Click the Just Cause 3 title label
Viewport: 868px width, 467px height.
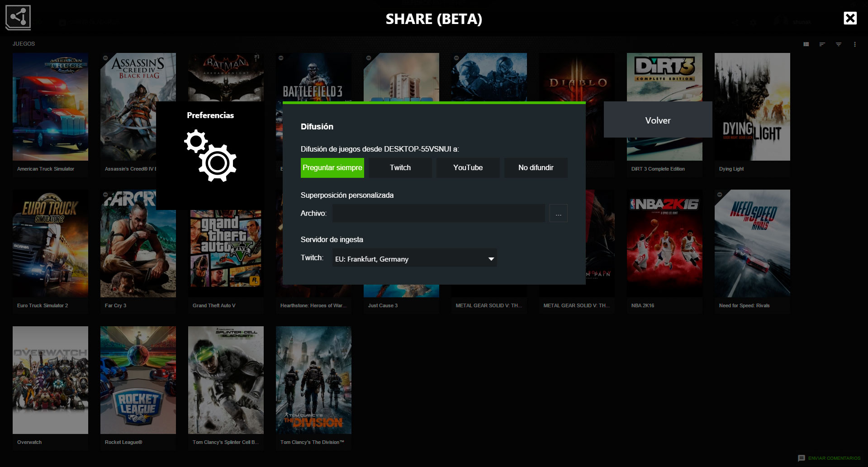point(383,305)
